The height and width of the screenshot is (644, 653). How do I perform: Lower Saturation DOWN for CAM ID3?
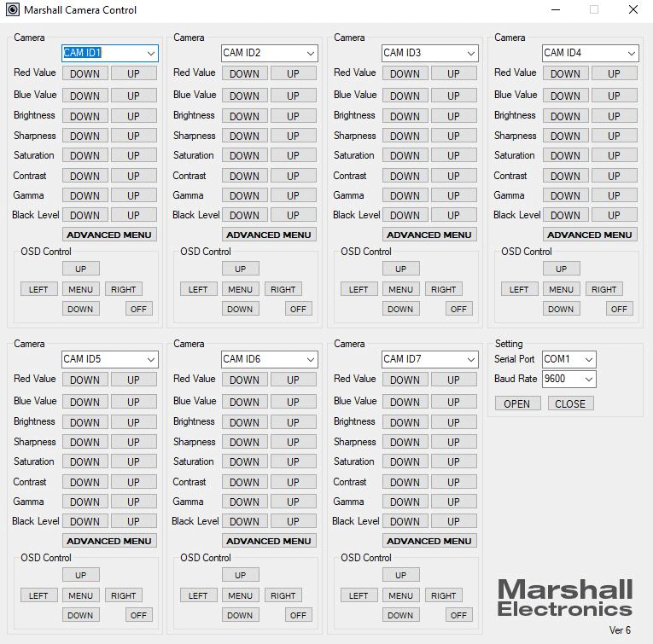tap(405, 155)
